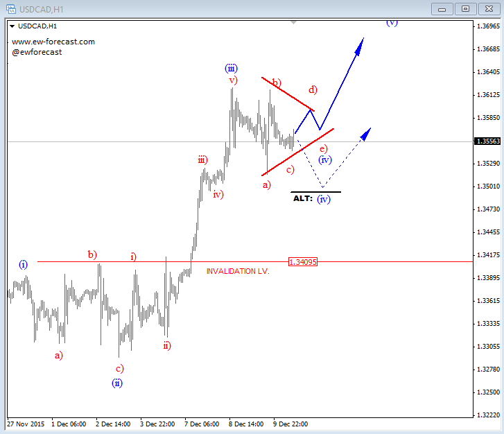504x434 pixels.
Task: Click the 7 Dec 06:00 time label
Action: (202, 424)
